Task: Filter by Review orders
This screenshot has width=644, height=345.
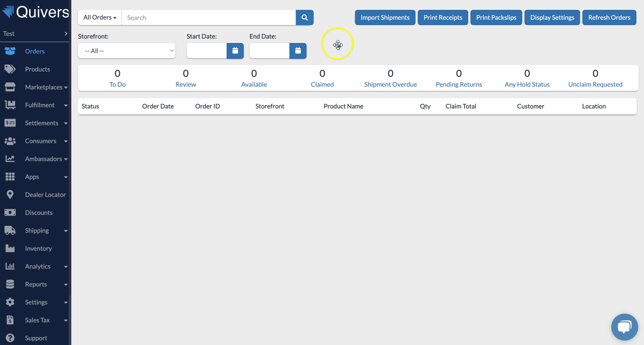Action: click(x=186, y=84)
